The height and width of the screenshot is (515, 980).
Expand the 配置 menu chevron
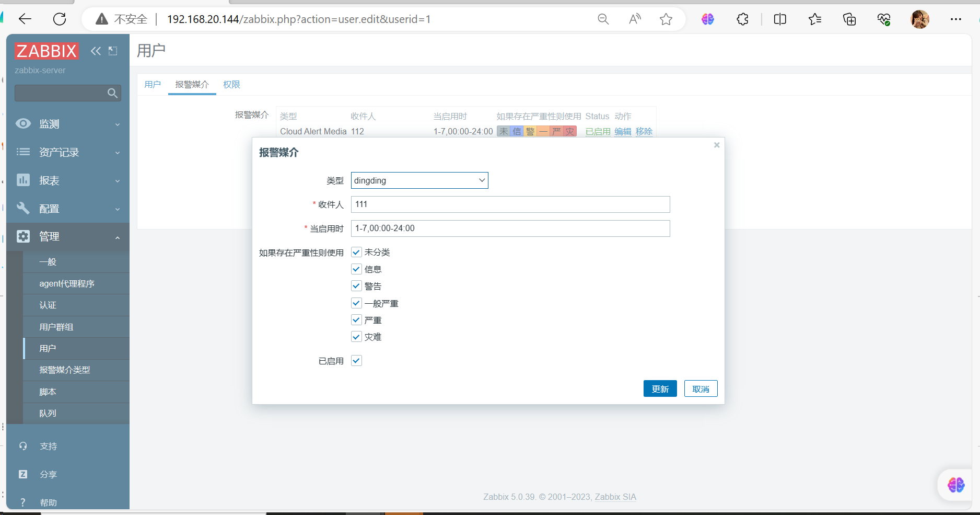pyautogui.click(x=118, y=209)
